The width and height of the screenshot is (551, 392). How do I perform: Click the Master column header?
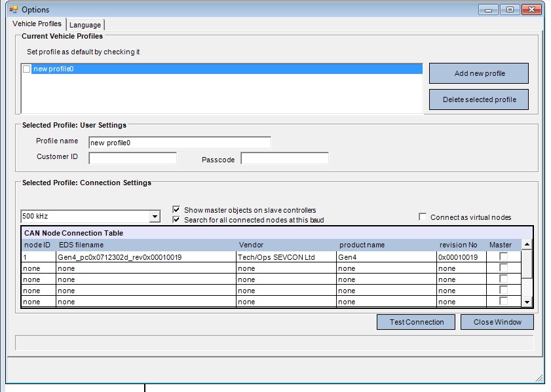click(501, 245)
